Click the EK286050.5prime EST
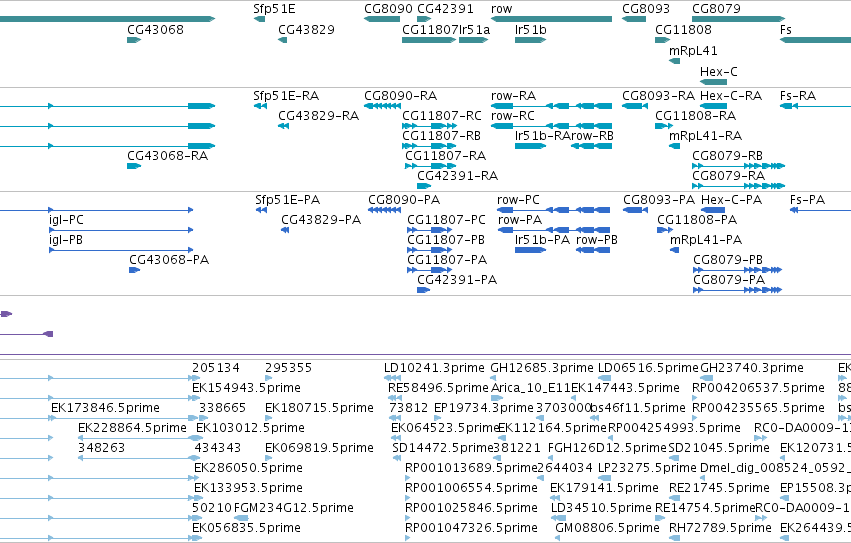This screenshot has height=543, width=851. [196, 478]
